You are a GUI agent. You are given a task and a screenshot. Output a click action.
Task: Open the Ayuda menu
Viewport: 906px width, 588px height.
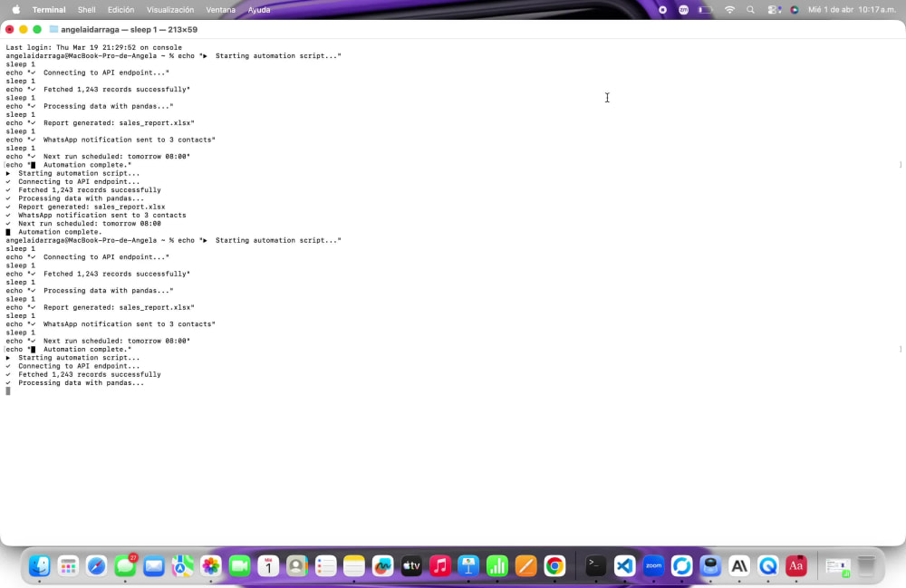pyautogui.click(x=259, y=10)
